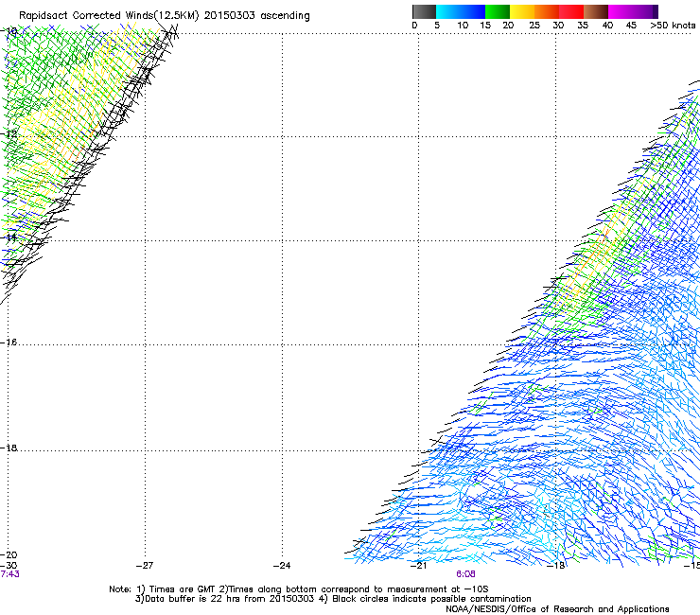Click the '-16' latitude axis label
Screen dimensions: 700x615
pos(9,343)
